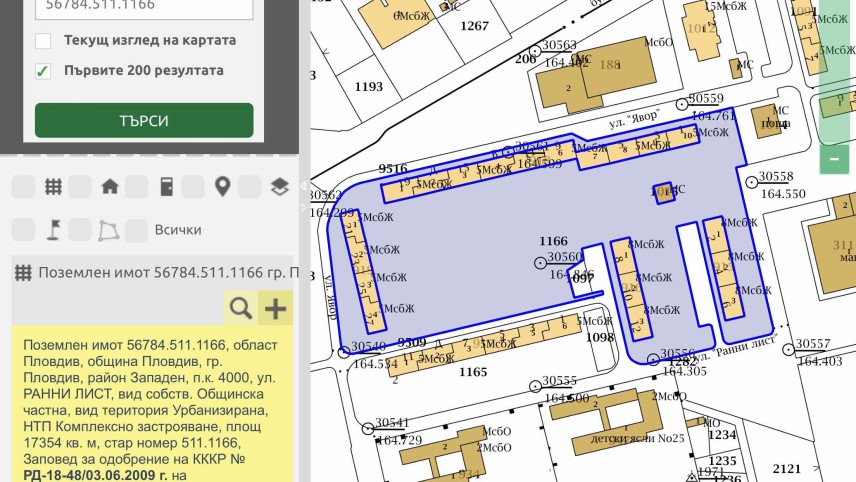Screen dimensions: 856x482
Task: Click geodetic point 30558 marker
Action: tap(752, 182)
